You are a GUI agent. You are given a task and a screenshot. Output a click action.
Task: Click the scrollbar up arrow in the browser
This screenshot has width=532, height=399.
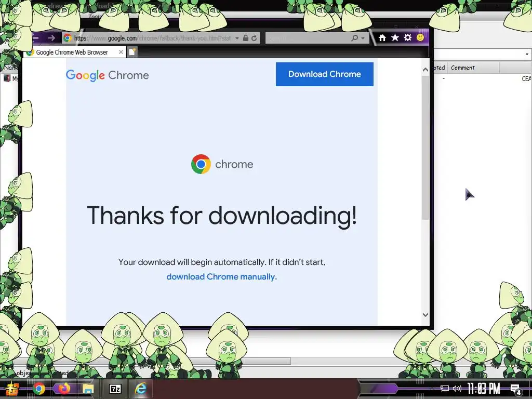pos(425,70)
